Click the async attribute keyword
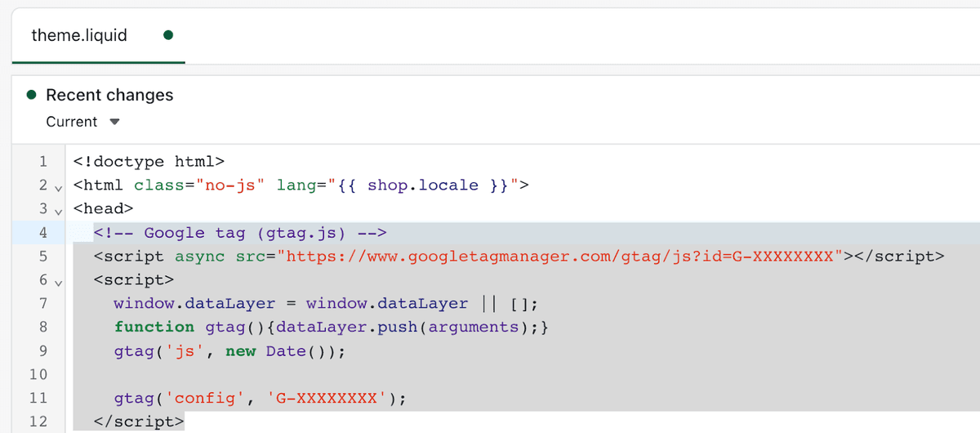Viewport: 980px width, 433px height. 200,257
